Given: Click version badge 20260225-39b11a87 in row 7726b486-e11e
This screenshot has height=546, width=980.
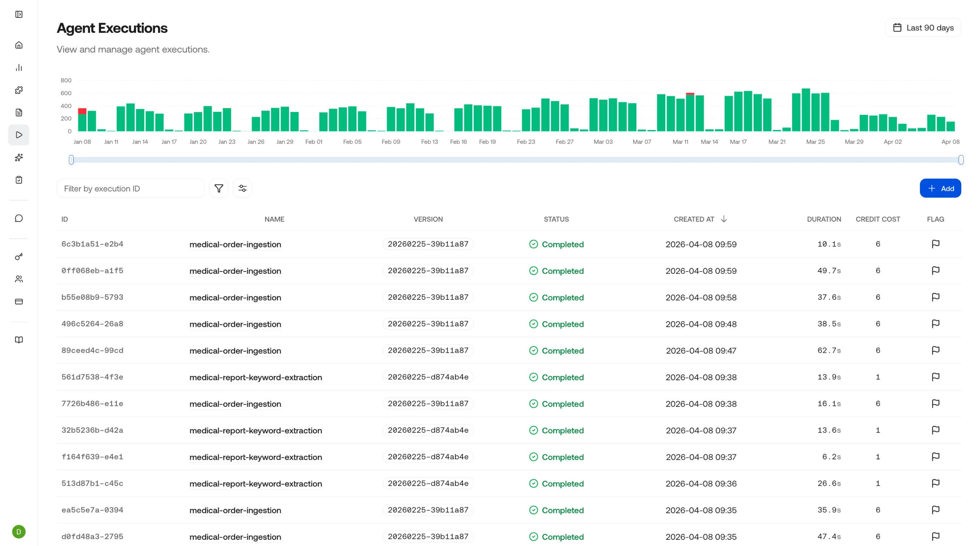Looking at the screenshot, I should click(428, 404).
